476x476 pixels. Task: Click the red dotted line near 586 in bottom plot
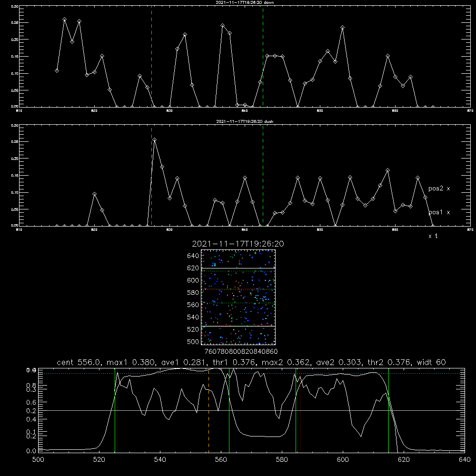point(300,410)
